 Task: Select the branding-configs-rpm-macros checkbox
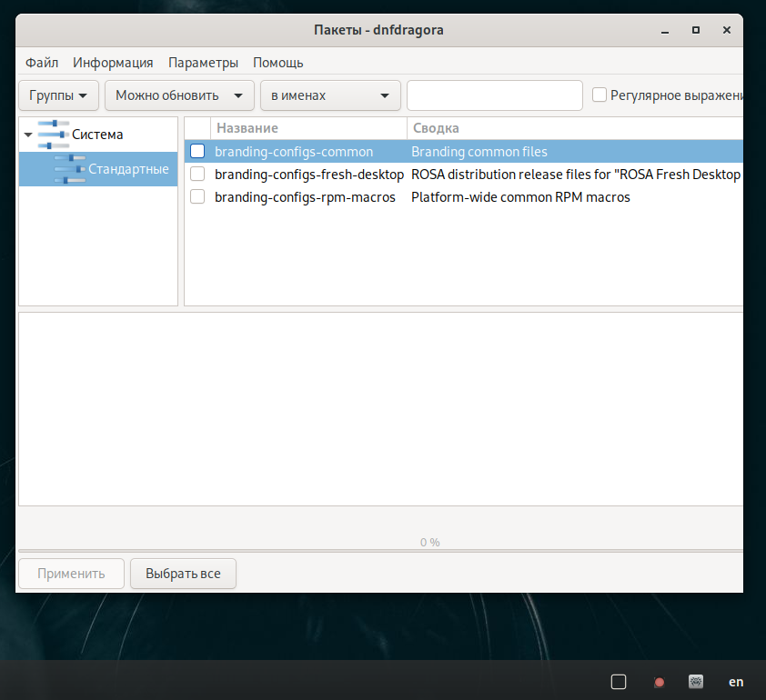click(197, 197)
